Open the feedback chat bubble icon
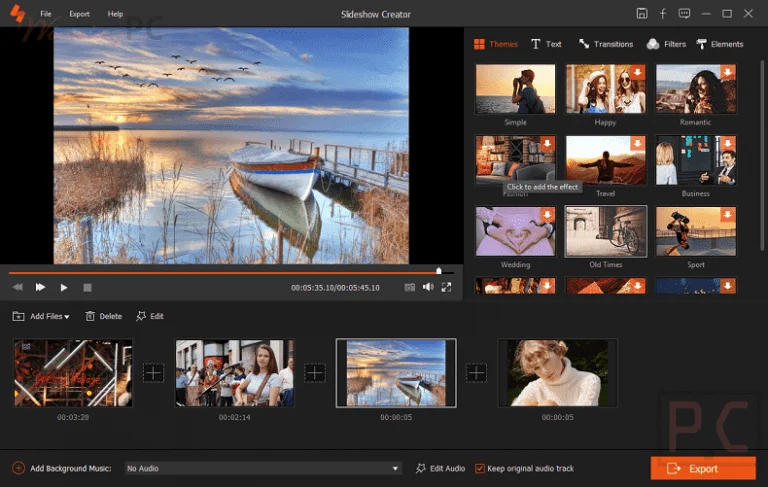This screenshot has width=768, height=487. point(684,14)
